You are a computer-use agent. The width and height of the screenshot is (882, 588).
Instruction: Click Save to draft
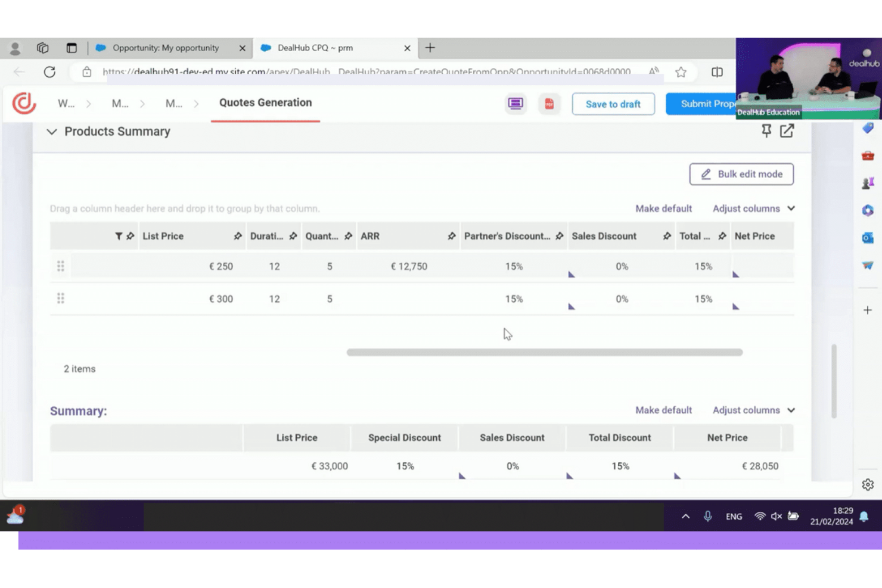613,104
